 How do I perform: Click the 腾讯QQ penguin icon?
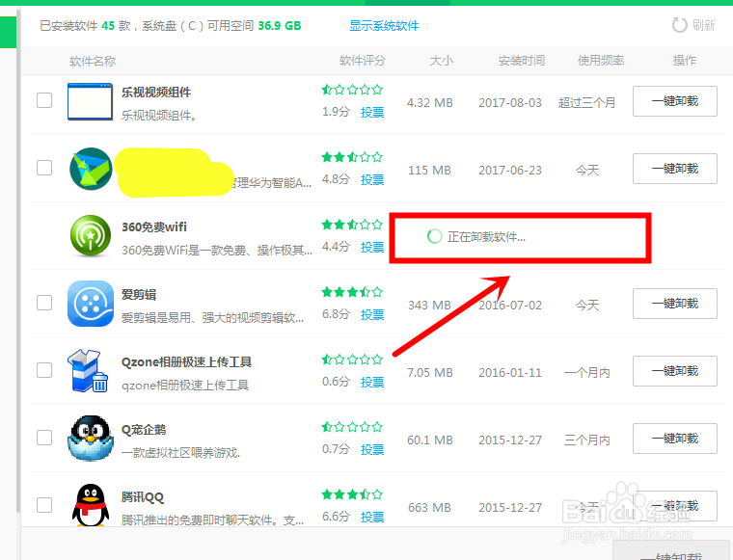point(91,505)
